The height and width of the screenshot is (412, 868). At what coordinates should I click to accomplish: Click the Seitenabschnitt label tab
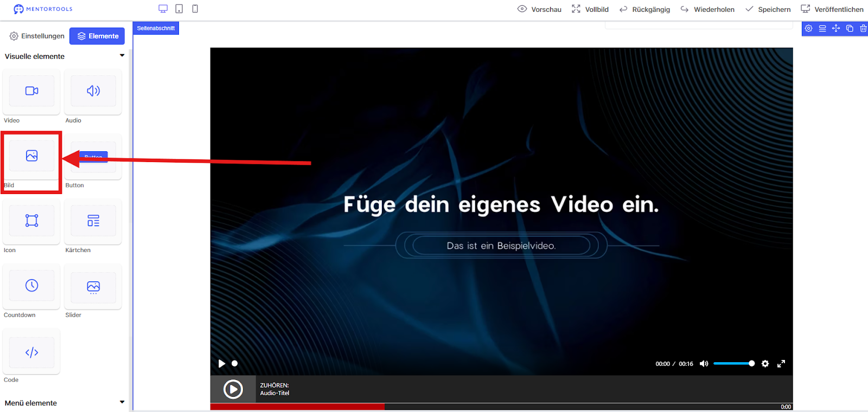click(156, 28)
